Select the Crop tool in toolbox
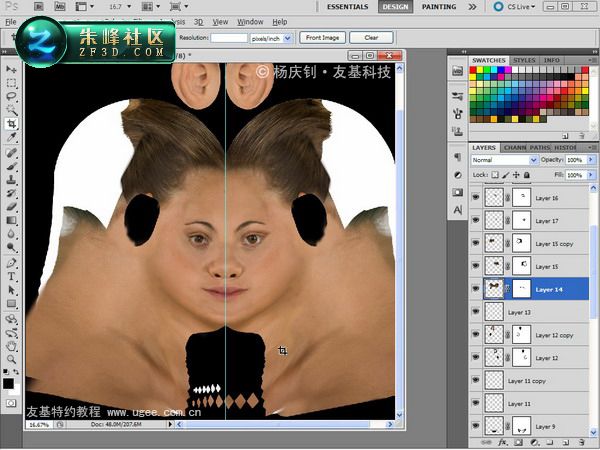The width and height of the screenshot is (600, 450). [x=11, y=124]
